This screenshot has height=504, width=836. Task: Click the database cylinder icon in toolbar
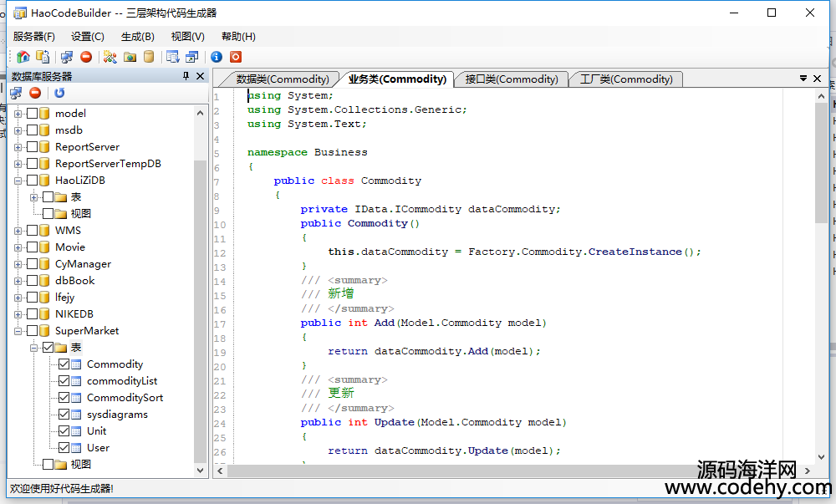point(149,57)
